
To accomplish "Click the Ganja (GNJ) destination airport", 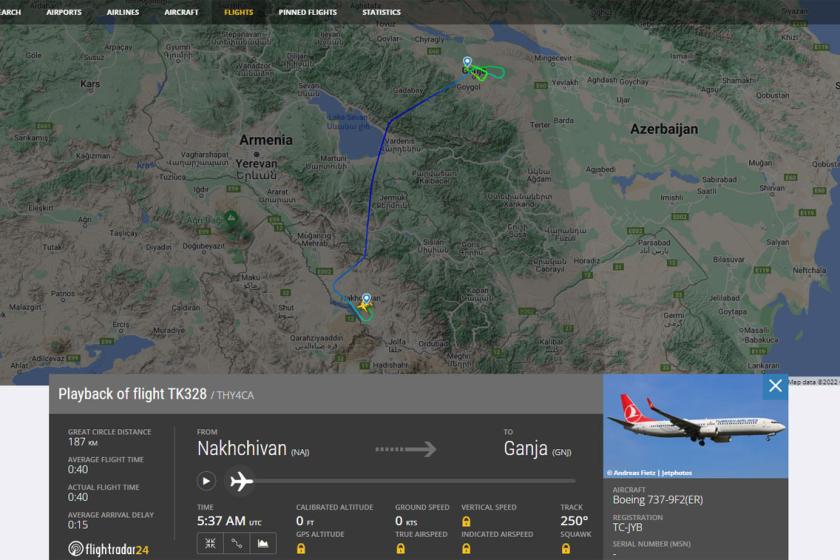I will pos(537,449).
